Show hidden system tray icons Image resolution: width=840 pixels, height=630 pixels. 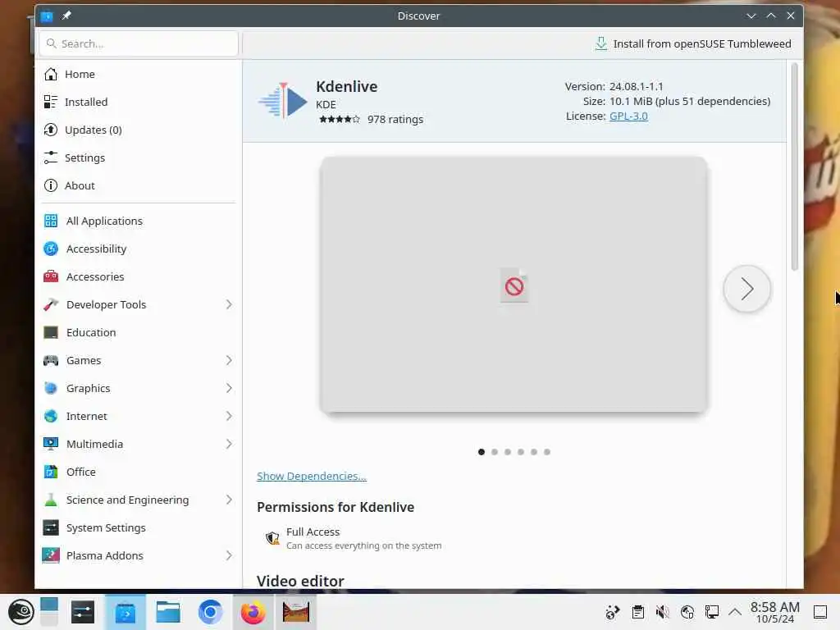coord(735,612)
